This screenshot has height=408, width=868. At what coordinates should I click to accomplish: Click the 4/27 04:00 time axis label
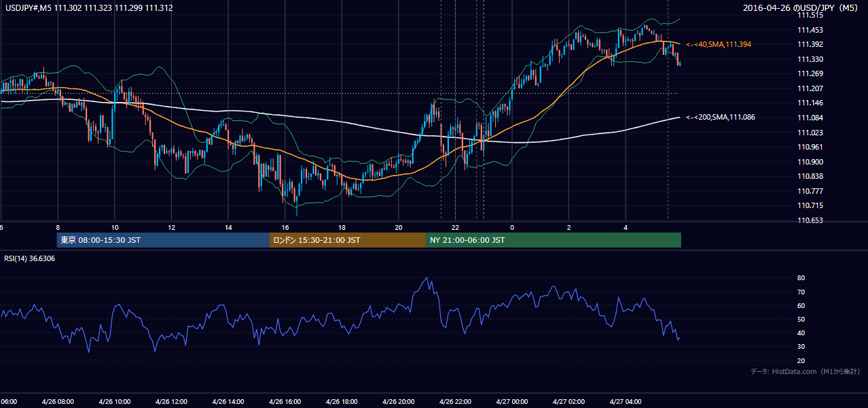pos(626,401)
